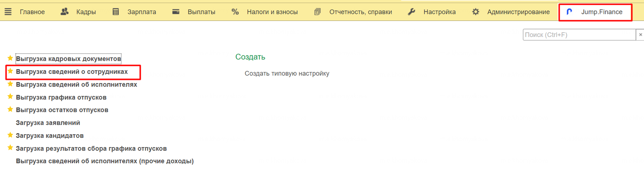Open the Главное menu section
Screen dimensions: 644x177
click(32, 12)
